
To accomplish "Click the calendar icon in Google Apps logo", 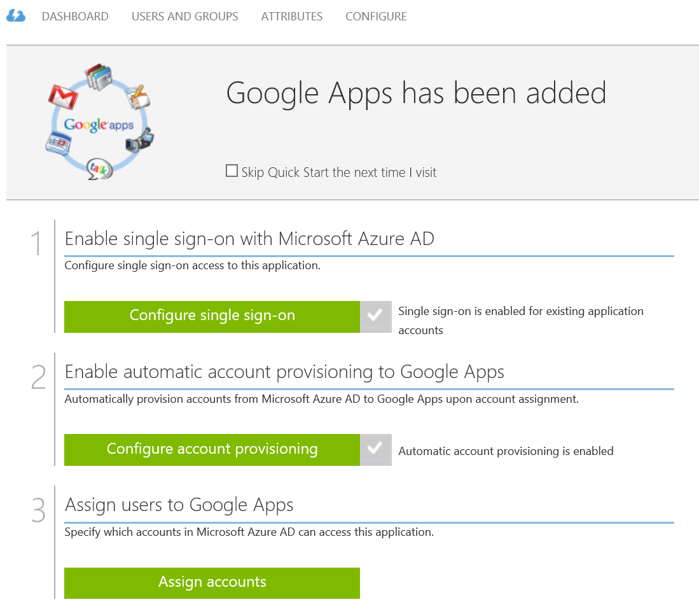I will [x=57, y=143].
